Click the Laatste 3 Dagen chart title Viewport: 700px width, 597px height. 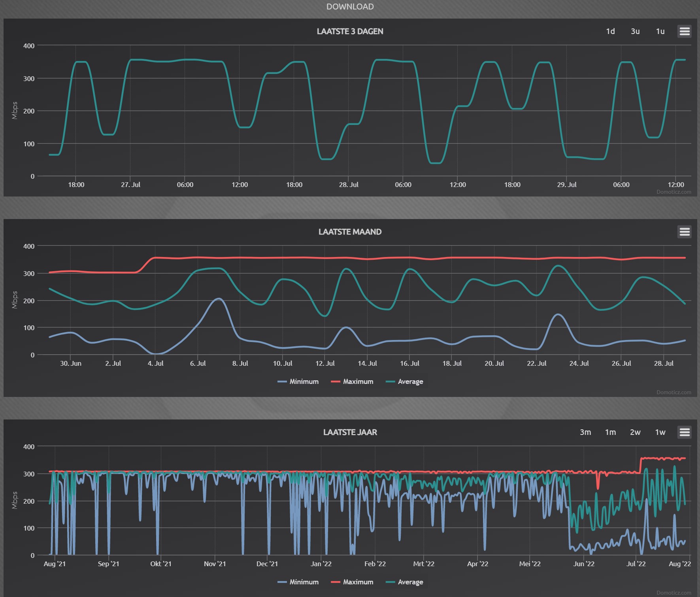350,31
